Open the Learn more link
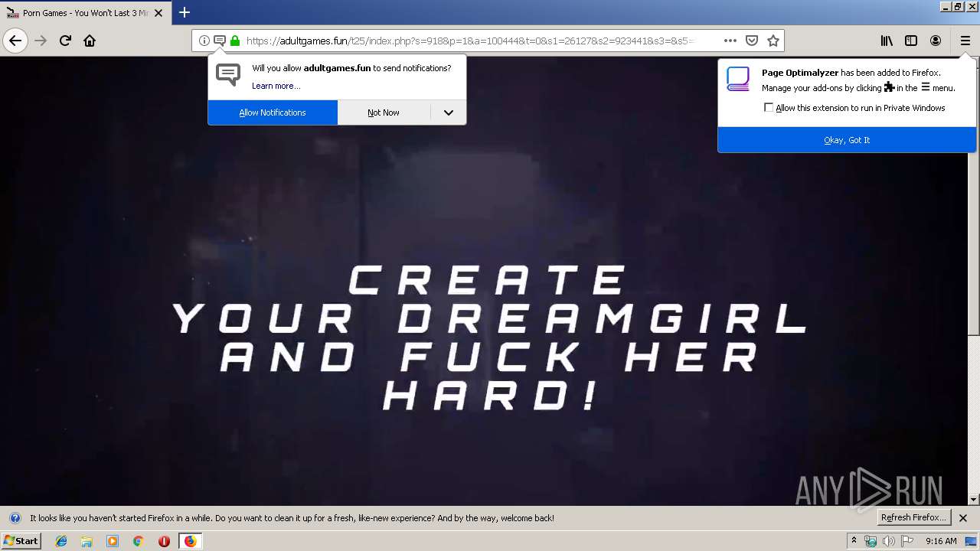This screenshot has width=980, height=551. pos(276,86)
